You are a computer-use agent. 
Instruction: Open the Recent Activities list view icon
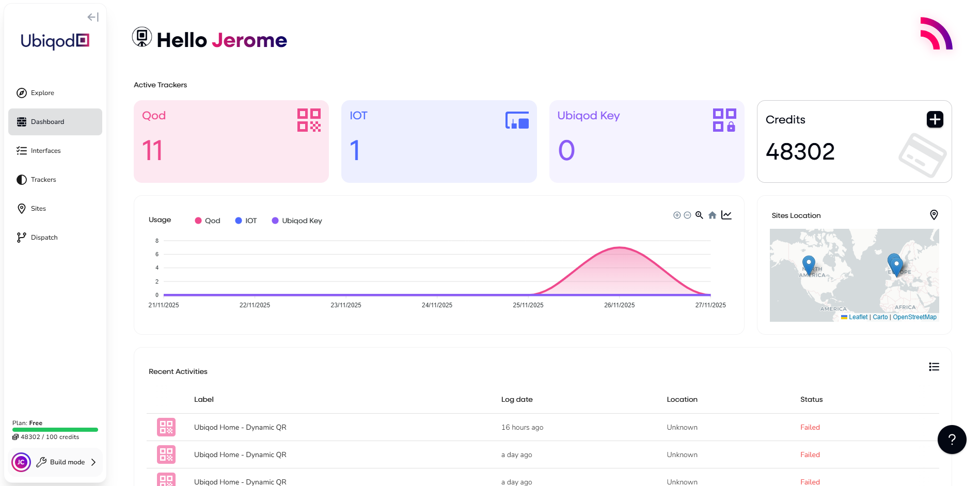click(x=934, y=367)
